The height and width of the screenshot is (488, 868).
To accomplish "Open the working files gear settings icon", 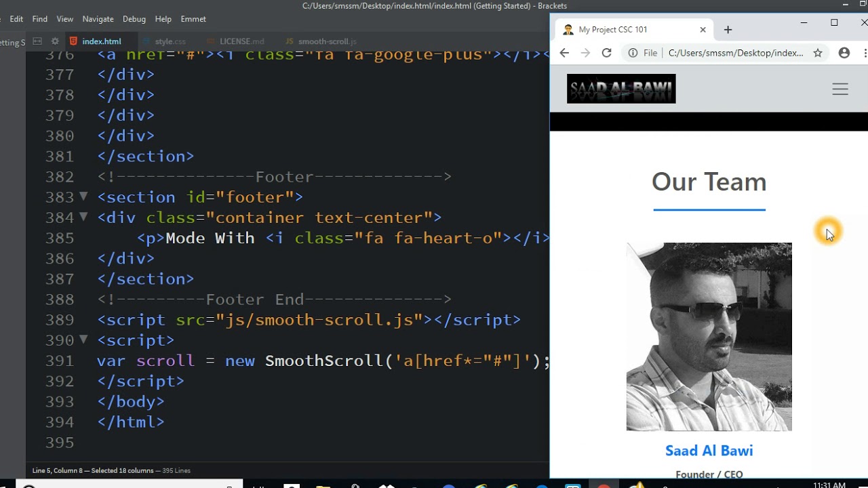I will point(56,41).
